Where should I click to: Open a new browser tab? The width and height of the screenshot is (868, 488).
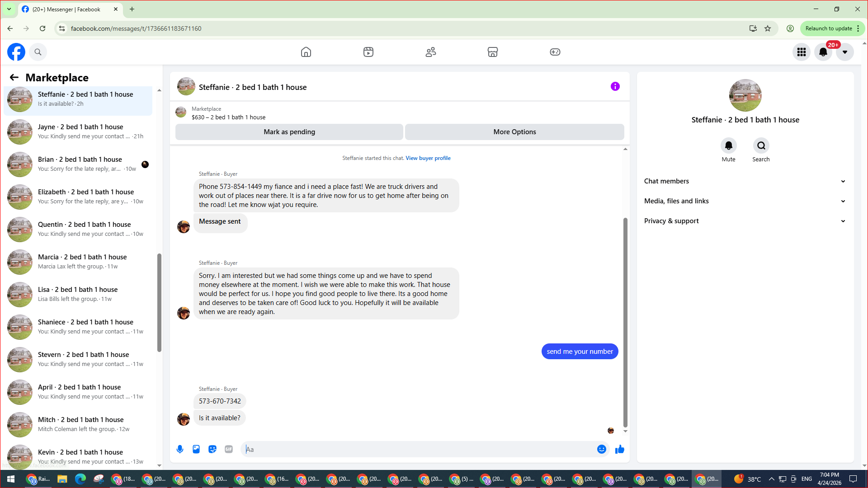[132, 9]
